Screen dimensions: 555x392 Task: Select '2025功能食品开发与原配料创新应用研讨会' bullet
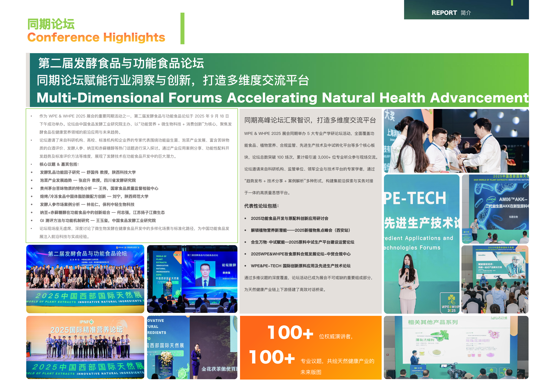tap(289, 218)
